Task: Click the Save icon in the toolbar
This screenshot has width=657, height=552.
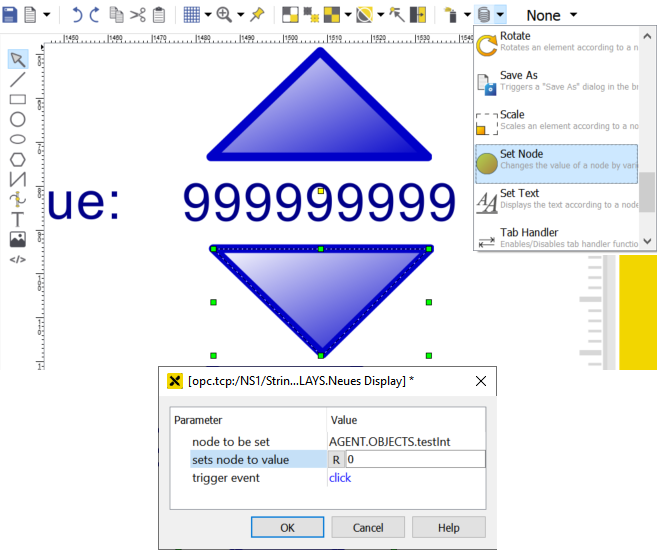Action: pyautogui.click(x=10, y=15)
